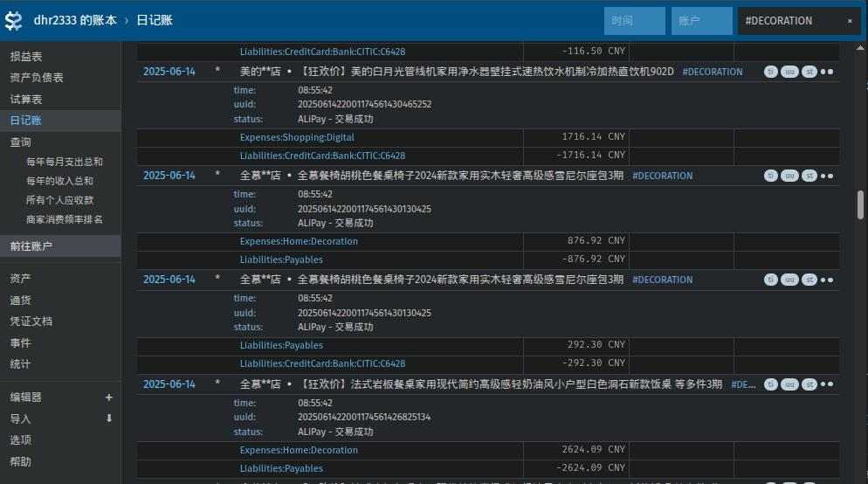Click the #DECORATION tag on the 美的 entry
The height and width of the screenshot is (484, 868).
tap(712, 72)
